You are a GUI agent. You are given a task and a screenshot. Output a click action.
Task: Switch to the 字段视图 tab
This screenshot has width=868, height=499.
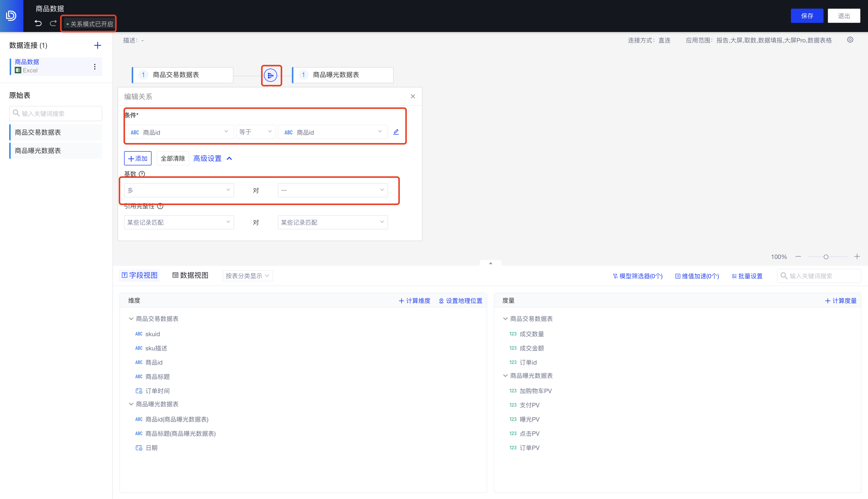point(140,275)
